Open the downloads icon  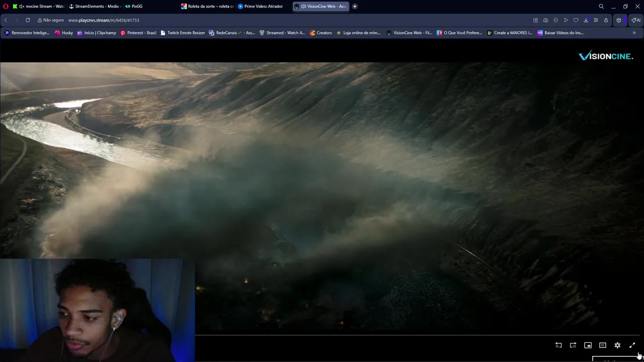(586, 20)
